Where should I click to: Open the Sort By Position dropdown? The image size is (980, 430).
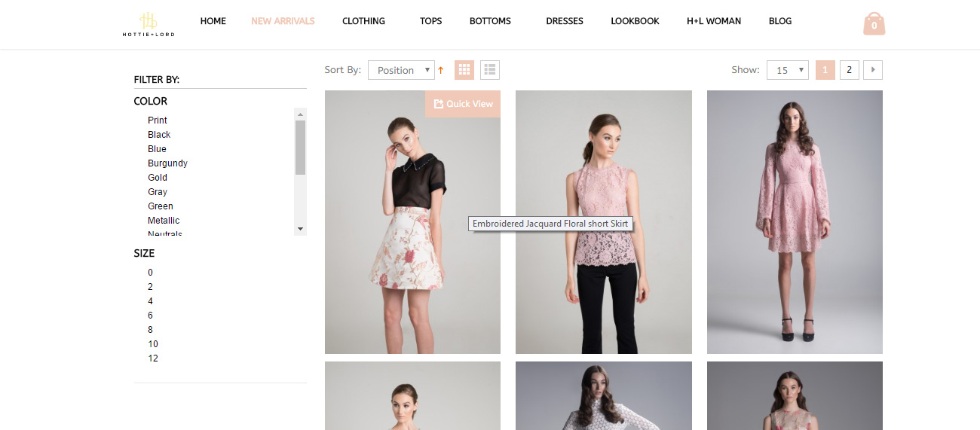401,70
